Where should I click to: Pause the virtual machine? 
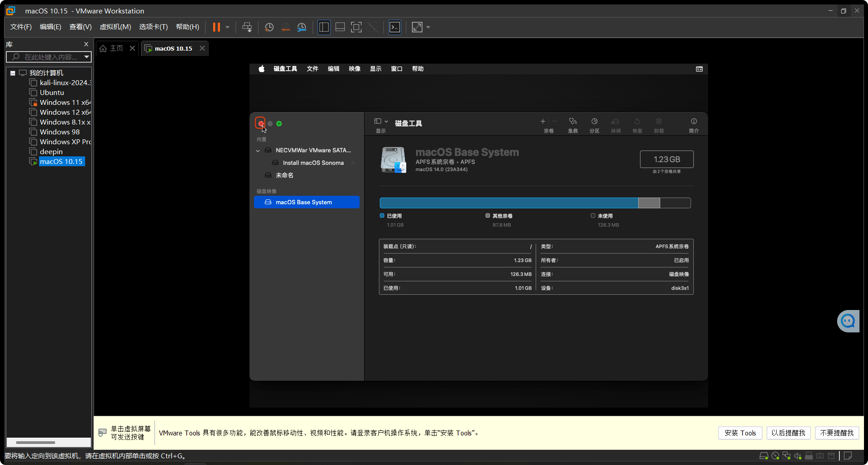coord(217,27)
